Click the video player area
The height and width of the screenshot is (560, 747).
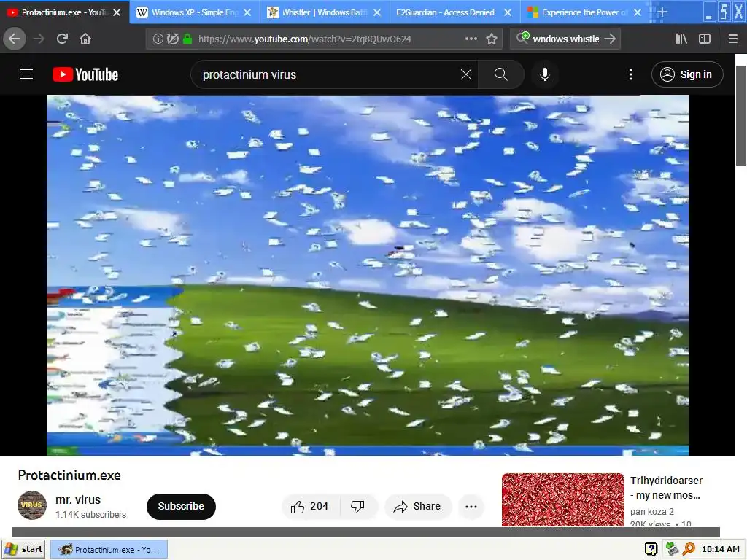pyautogui.click(x=368, y=275)
